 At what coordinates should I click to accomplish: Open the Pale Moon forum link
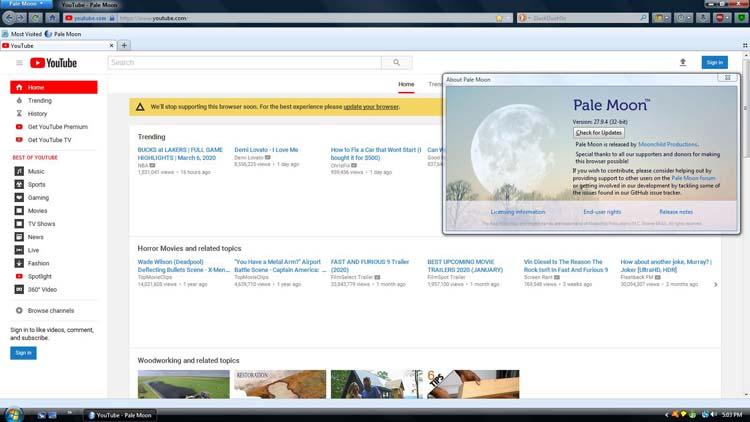pos(693,178)
